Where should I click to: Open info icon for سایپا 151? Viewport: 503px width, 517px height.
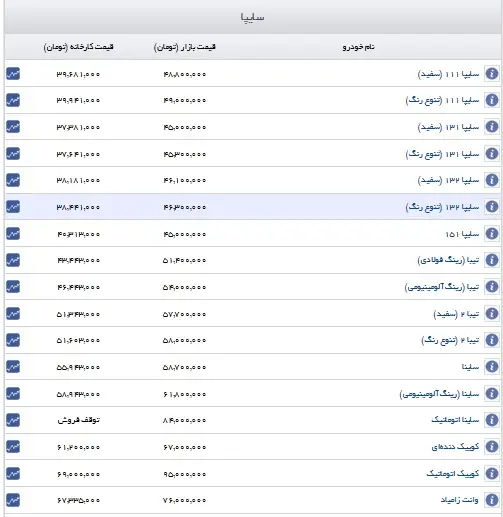(x=492, y=234)
